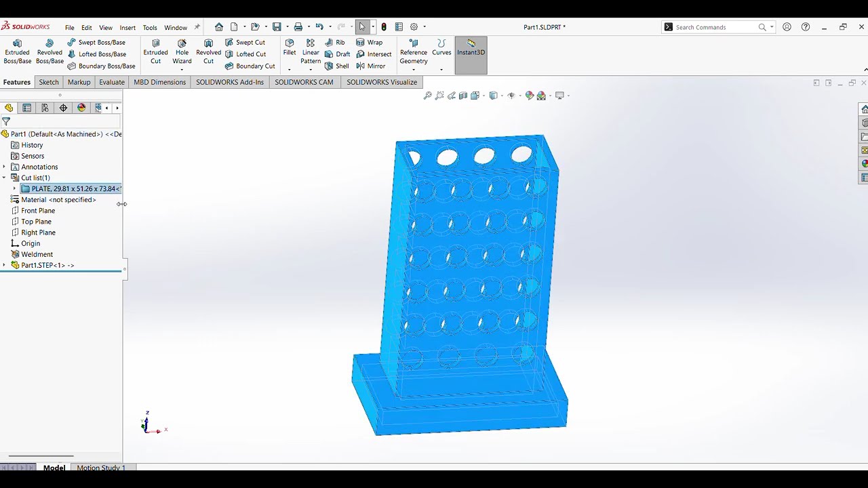868x488 pixels.
Task: Open the Options gear icon
Action: coord(414,27)
